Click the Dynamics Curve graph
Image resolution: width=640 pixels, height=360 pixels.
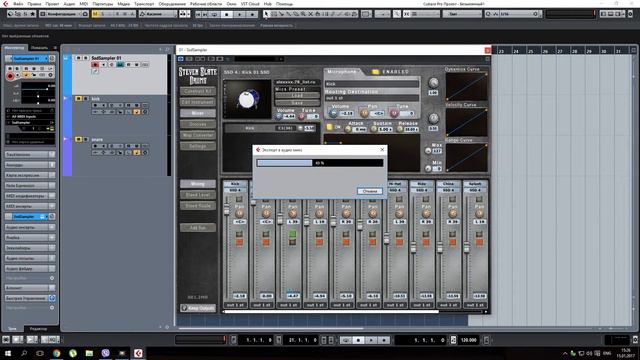point(467,86)
